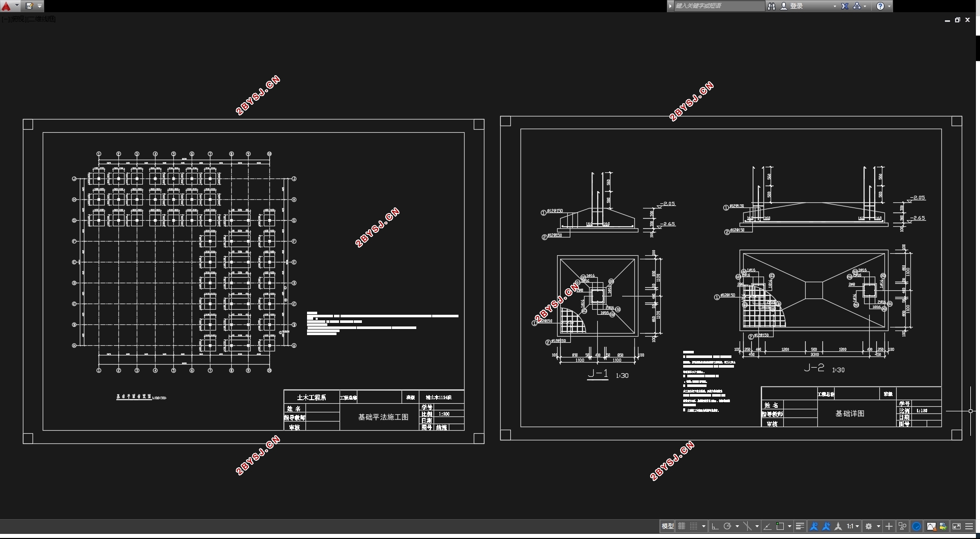Toggle isometric drafting icon
This screenshot has height=539, width=980.
(747, 526)
